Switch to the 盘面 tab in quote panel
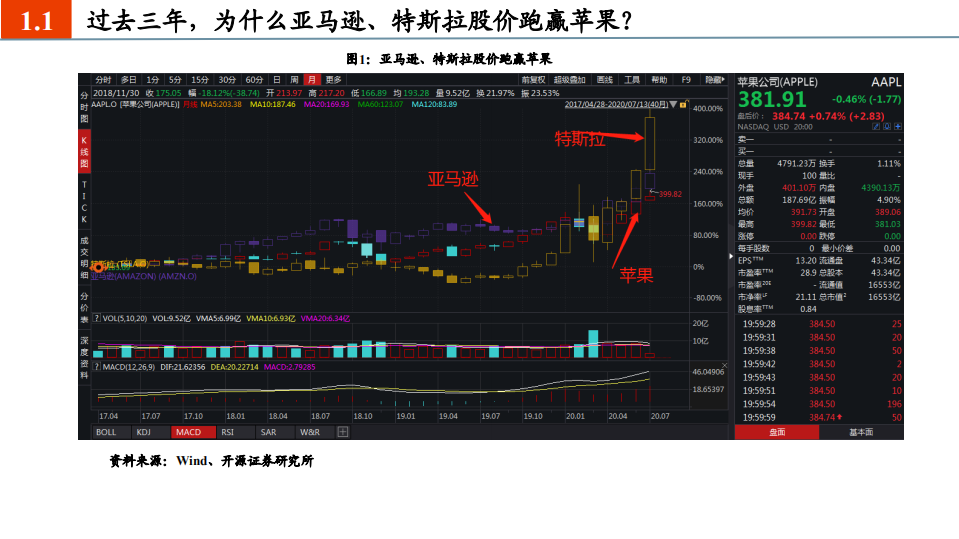959x539 pixels. click(x=777, y=432)
